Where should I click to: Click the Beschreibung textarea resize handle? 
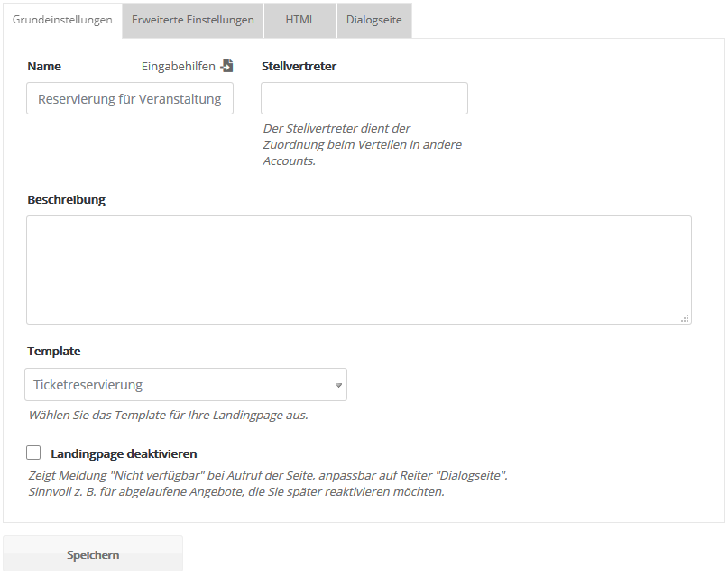click(686, 318)
